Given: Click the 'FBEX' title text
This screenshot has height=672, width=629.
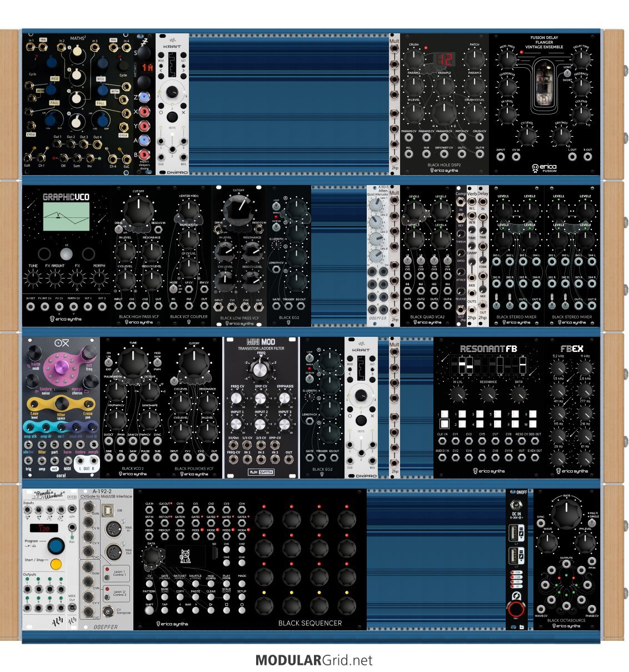Looking at the screenshot, I should pos(571,349).
